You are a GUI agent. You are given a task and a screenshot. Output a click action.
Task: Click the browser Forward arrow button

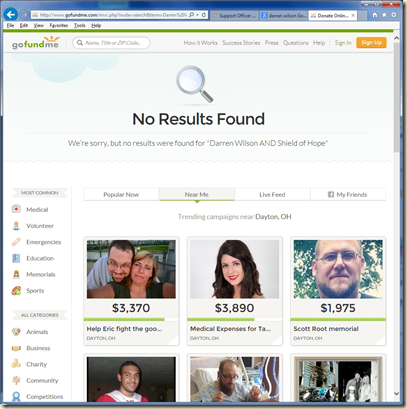pos(24,15)
